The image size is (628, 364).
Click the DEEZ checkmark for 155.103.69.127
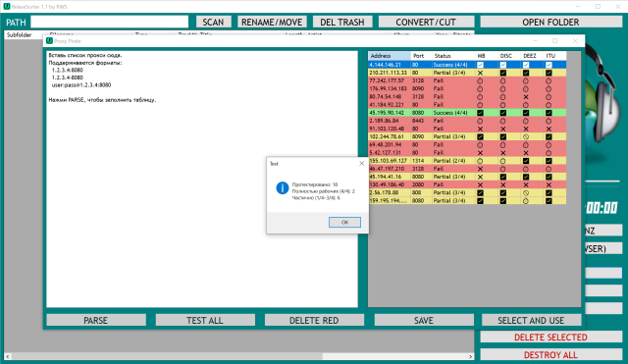click(526, 161)
